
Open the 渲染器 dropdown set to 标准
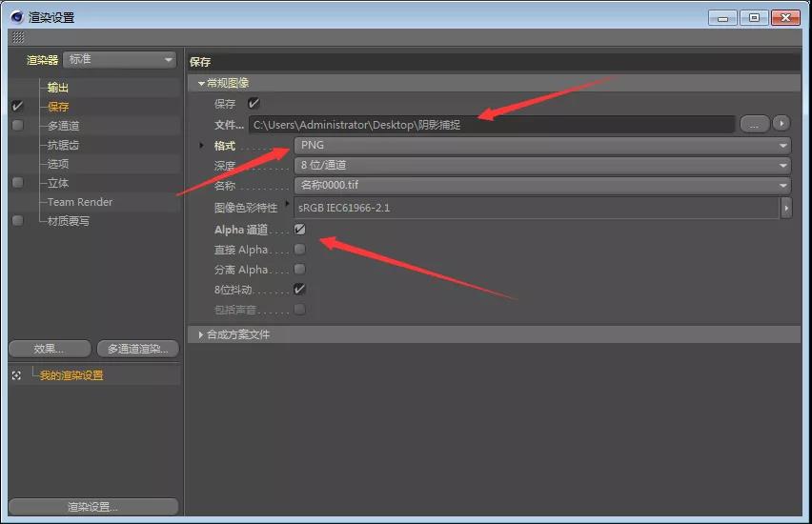(120, 60)
